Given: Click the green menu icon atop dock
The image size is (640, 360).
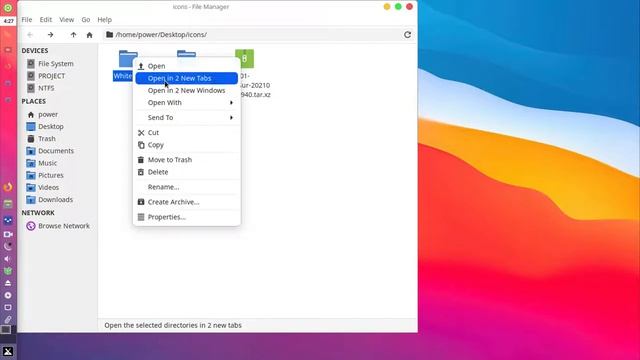Looking at the screenshot, I should pyautogui.click(x=8, y=8).
